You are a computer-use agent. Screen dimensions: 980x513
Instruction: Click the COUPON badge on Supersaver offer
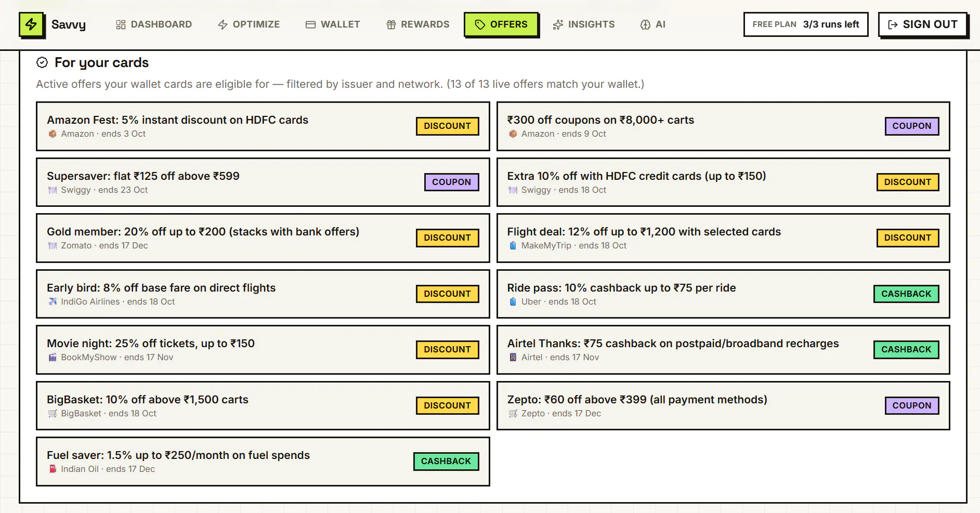tap(452, 182)
